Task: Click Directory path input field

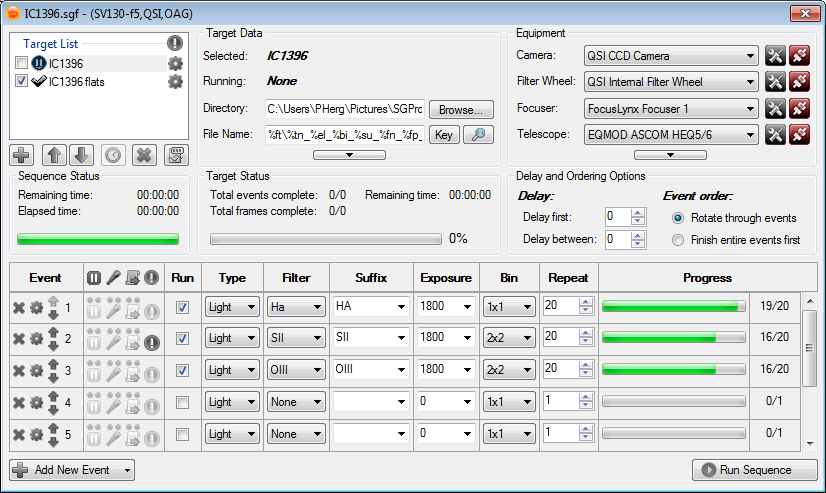Action: coord(345,109)
